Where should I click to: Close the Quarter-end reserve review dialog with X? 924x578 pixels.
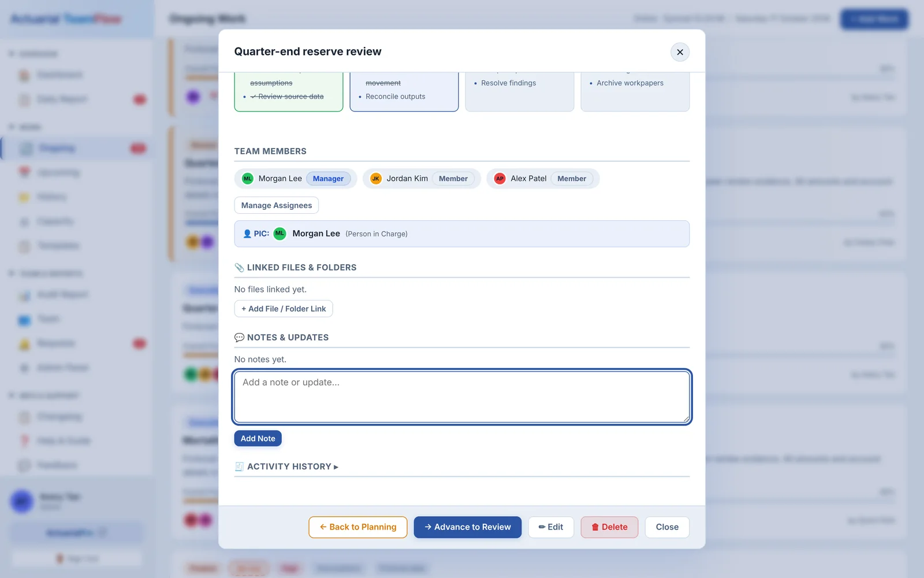pyautogui.click(x=680, y=52)
